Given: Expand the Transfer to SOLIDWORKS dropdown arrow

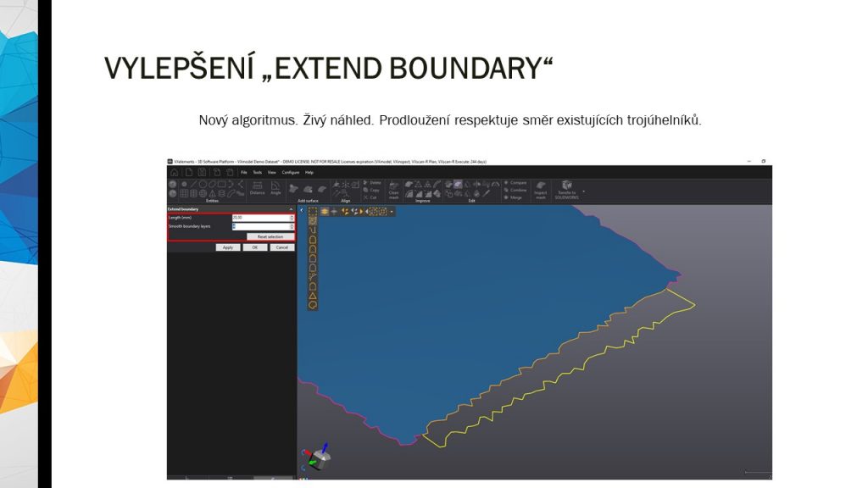Looking at the screenshot, I should click(583, 191).
